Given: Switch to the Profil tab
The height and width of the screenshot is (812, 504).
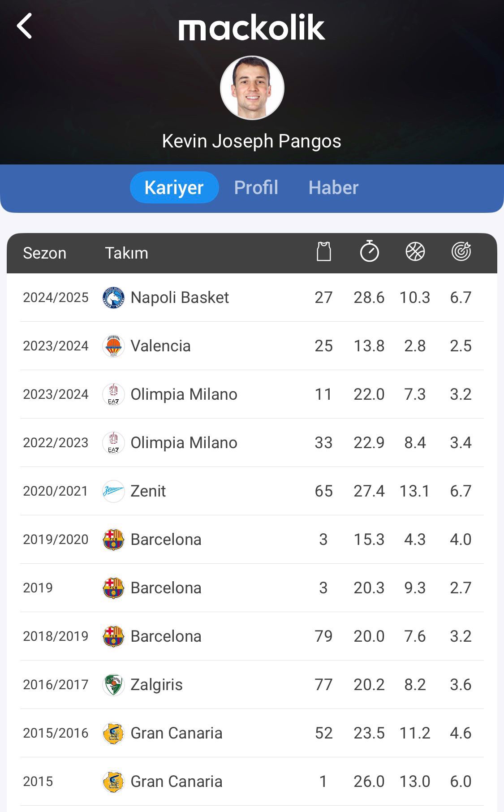Looking at the screenshot, I should [x=256, y=187].
